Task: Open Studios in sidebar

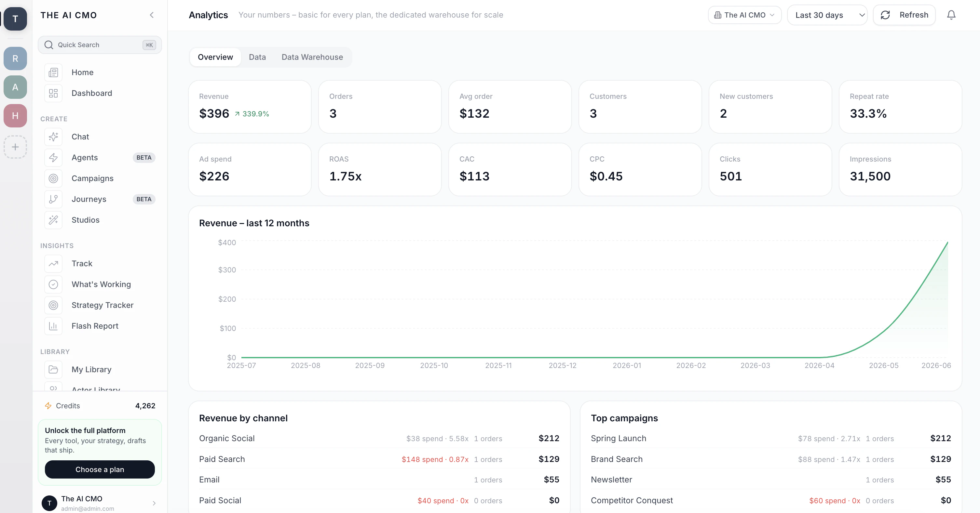Action: click(x=86, y=220)
